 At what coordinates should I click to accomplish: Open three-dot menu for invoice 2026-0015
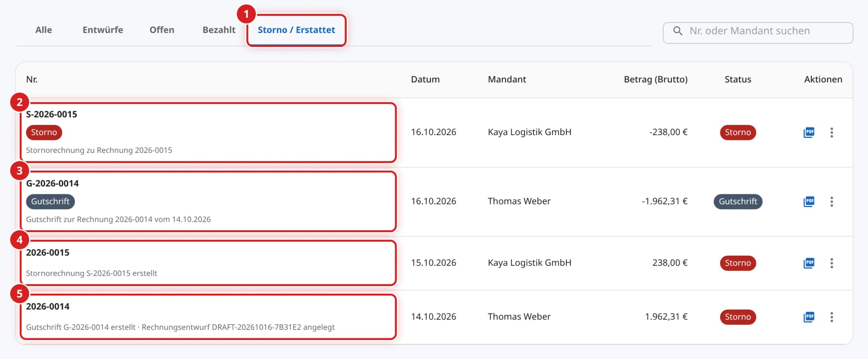pyautogui.click(x=832, y=263)
